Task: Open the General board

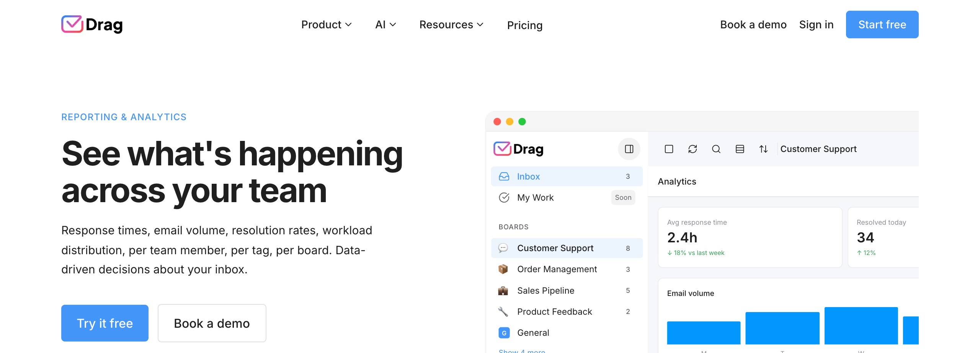Action: click(567, 333)
